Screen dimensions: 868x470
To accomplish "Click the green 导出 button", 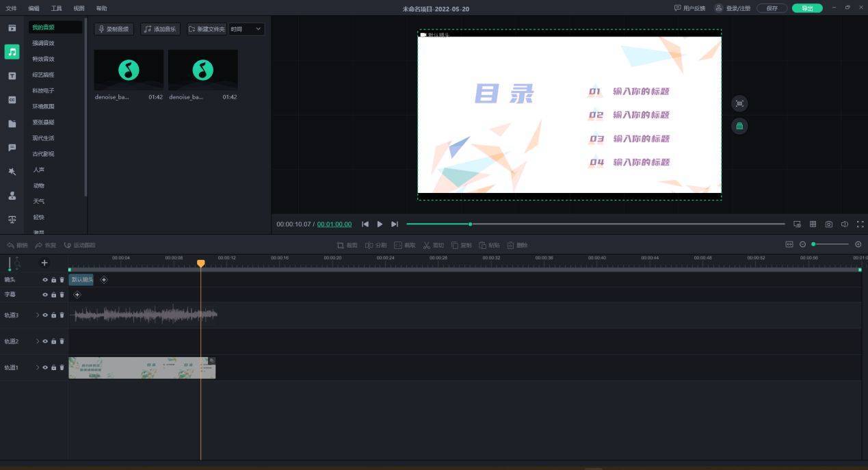I will 807,8.
